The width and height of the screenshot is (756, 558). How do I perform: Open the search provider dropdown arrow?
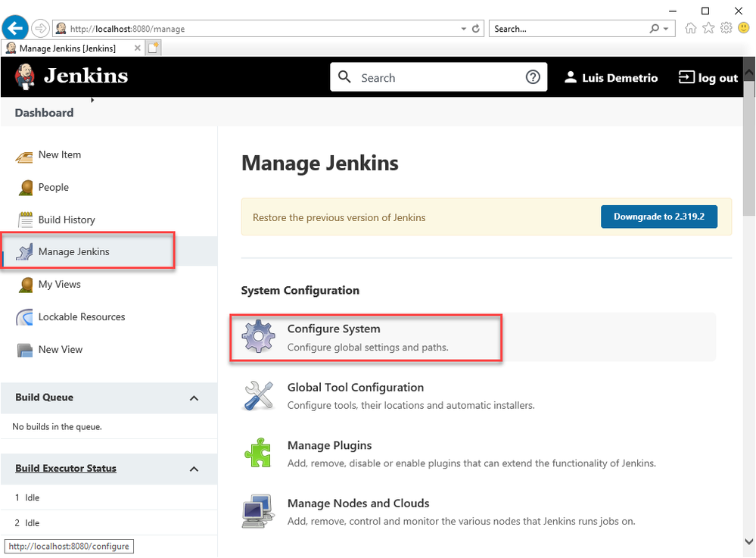(x=666, y=29)
